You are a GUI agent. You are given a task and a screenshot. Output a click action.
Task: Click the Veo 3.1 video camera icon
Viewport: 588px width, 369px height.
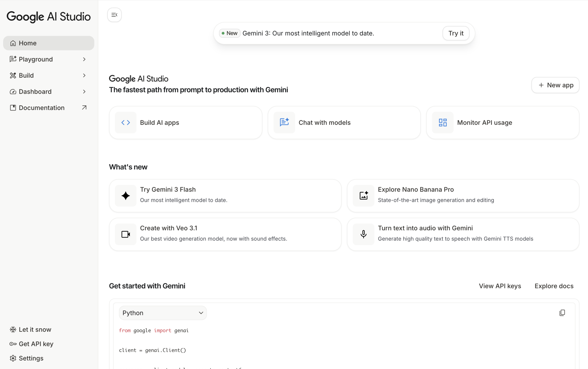click(125, 234)
